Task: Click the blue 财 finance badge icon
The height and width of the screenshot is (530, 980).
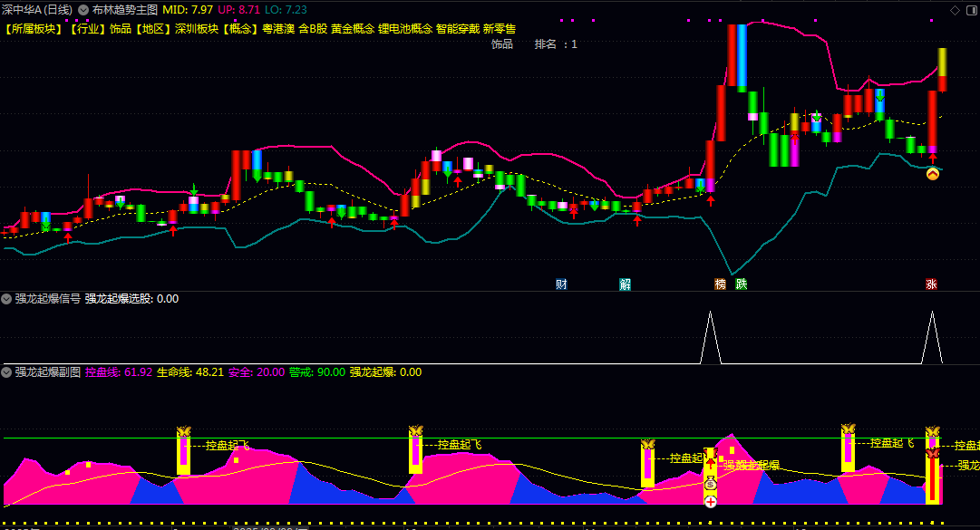Action: (x=559, y=283)
